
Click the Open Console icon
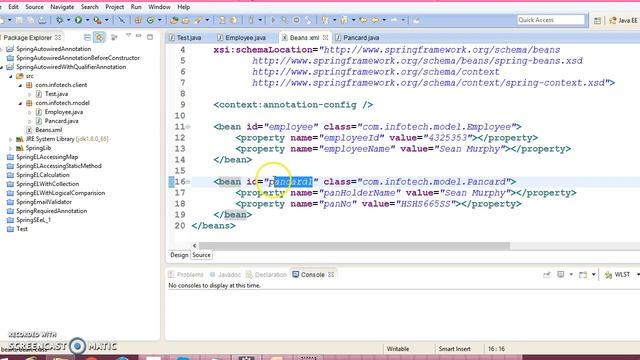583,275
